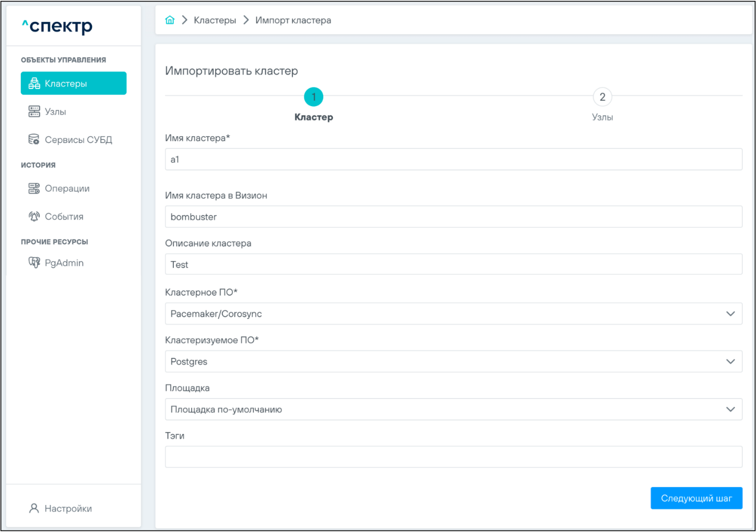Select step 1 Кластер circle

click(x=313, y=97)
